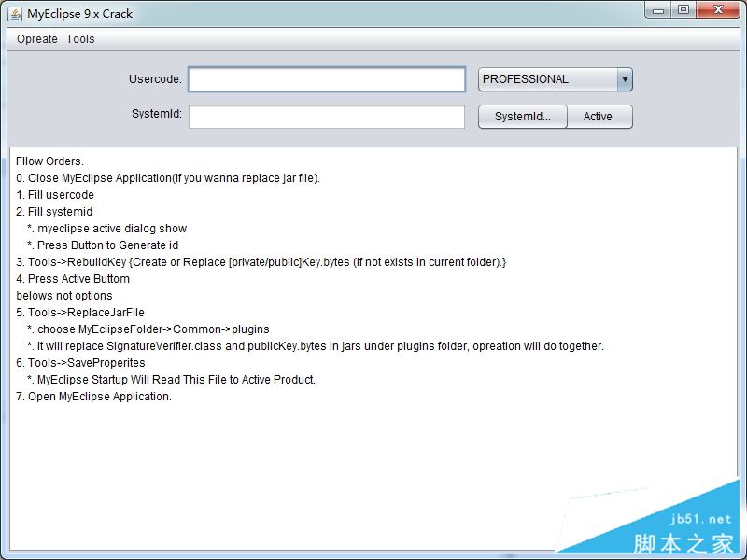
Task: Click the 'SystemId:' label
Action: 157,114
